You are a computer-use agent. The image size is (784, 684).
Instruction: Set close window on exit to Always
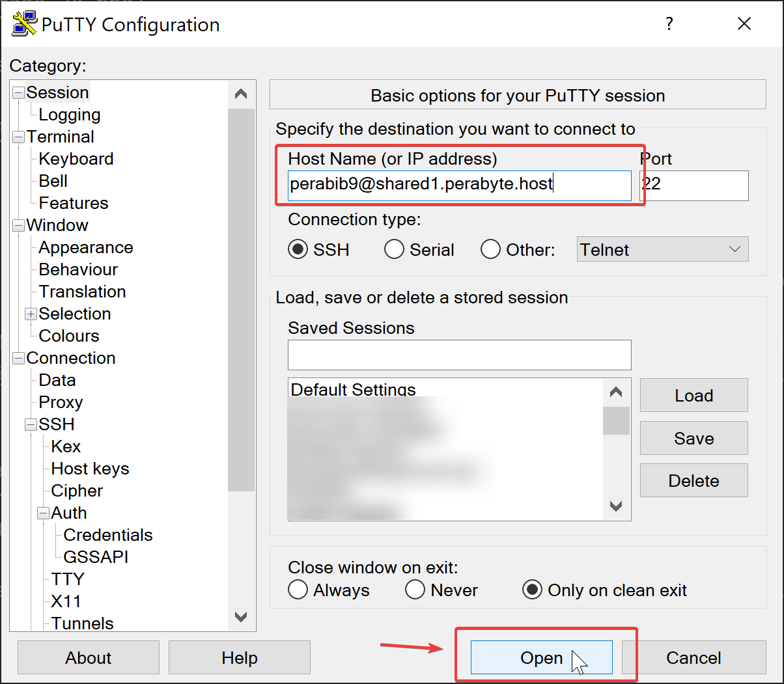(x=298, y=590)
